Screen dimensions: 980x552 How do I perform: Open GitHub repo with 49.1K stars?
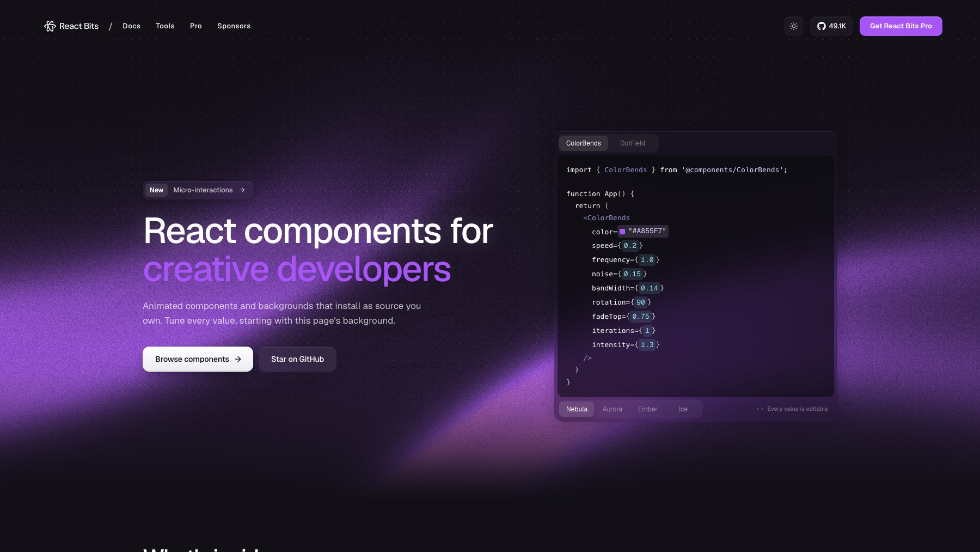[831, 26]
